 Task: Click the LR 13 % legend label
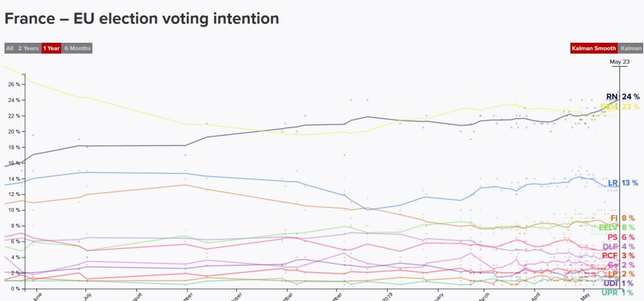[623, 183]
